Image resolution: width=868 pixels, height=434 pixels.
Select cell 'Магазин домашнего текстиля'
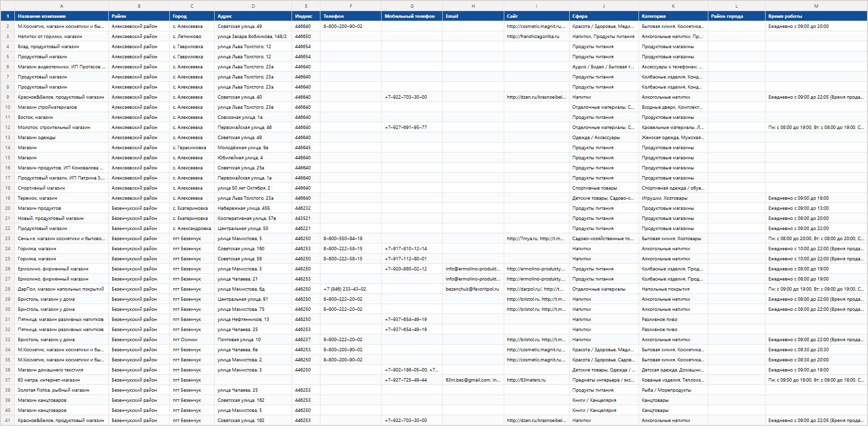pyautogui.click(x=62, y=370)
